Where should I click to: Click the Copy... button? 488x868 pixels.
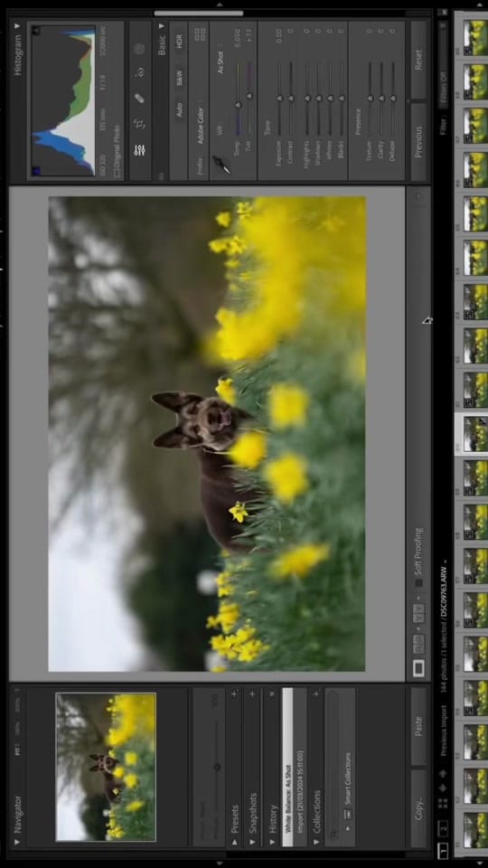[x=418, y=808]
